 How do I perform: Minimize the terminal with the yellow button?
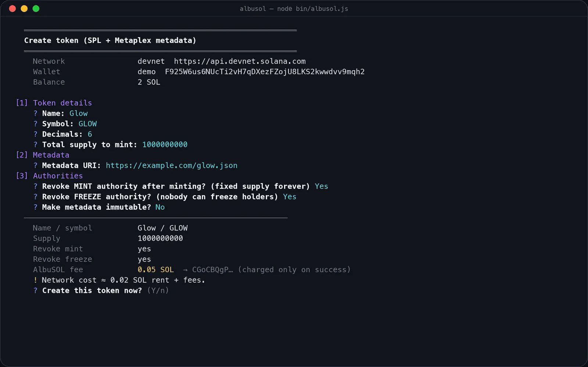(x=24, y=8)
